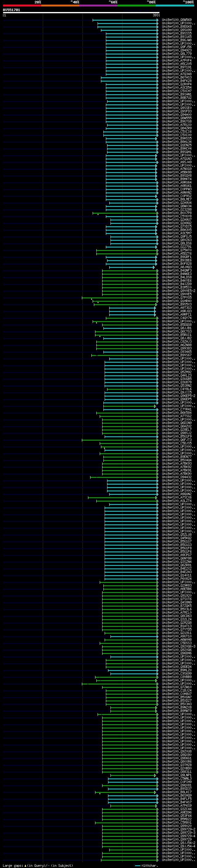This screenshot has width=197, height=868.
Task: Click the query name AV551701
Action: tap(11, 10)
